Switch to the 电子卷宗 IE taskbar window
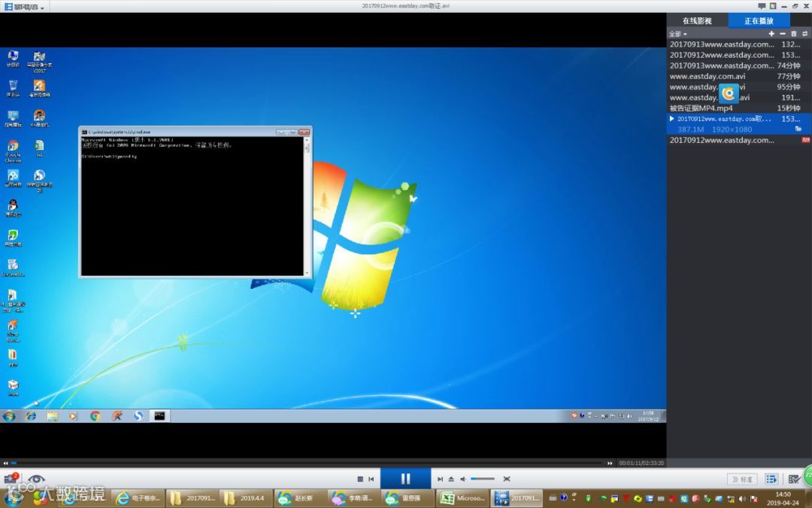812x508 pixels. point(138,498)
